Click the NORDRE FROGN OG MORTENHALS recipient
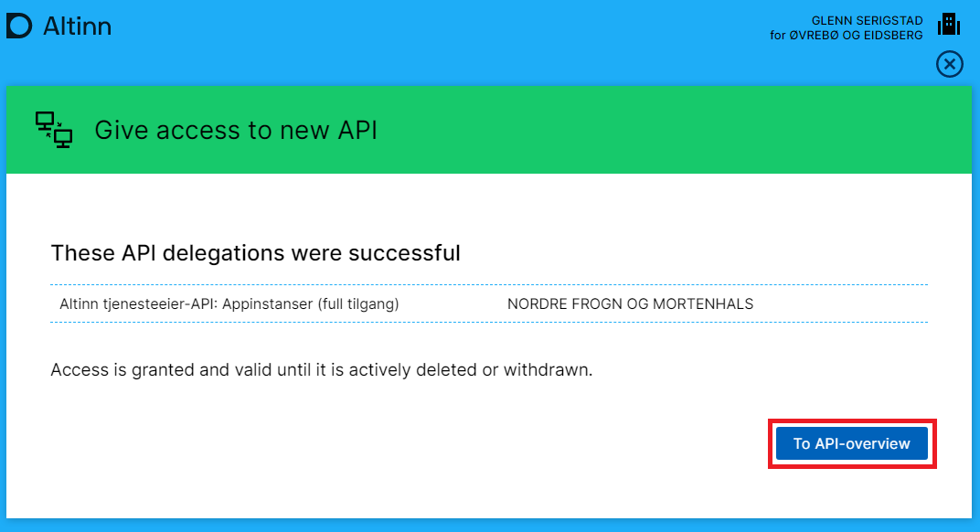The height and width of the screenshot is (532, 980). click(x=630, y=303)
